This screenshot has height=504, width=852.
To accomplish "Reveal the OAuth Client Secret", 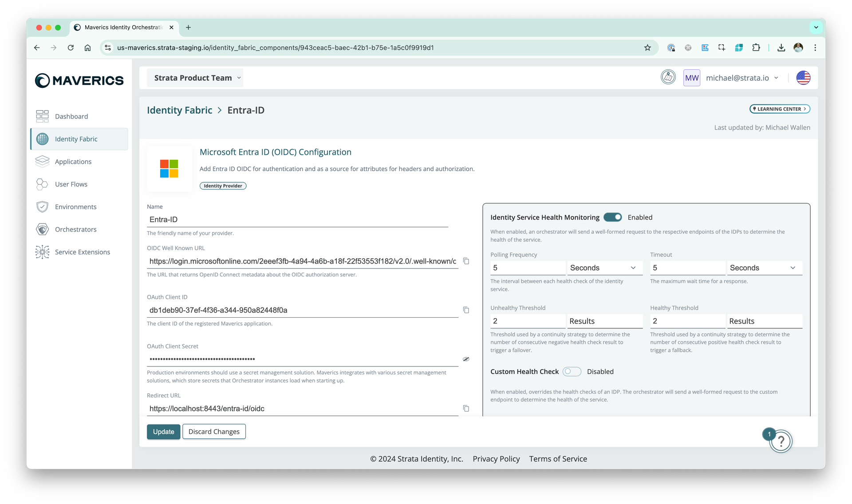I will 466,359.
